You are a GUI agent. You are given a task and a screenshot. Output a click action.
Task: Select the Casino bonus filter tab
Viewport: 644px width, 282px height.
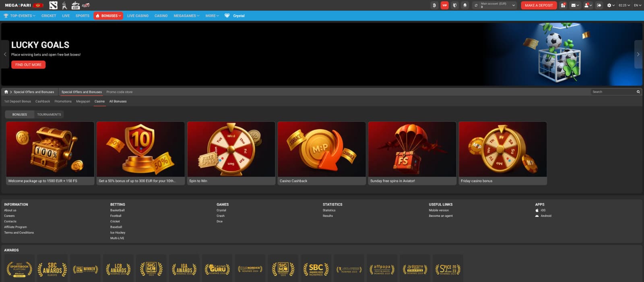pyautogui.click(x=99, y=102)
